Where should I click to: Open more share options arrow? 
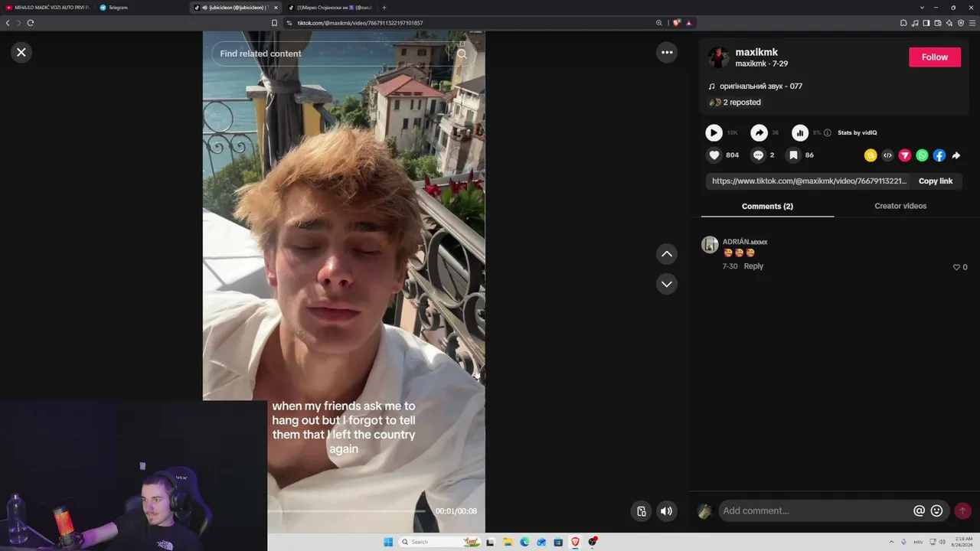pyautogui.click(x=956, y=155)
